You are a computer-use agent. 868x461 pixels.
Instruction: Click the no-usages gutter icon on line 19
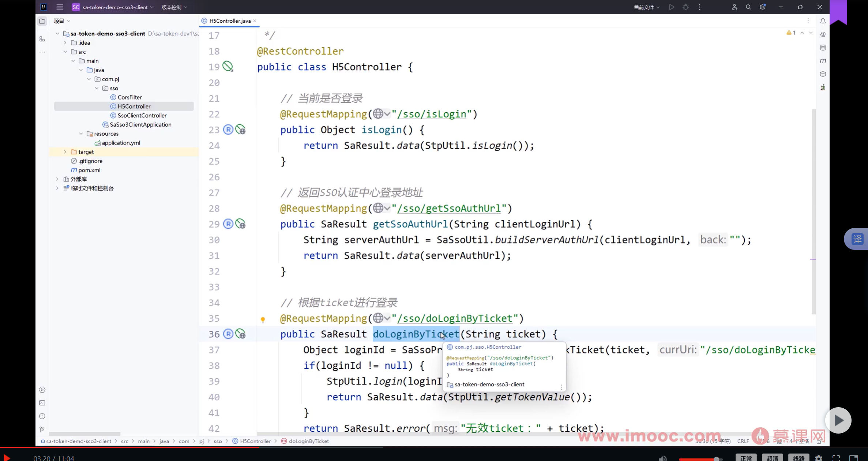(x=228, y=66)
